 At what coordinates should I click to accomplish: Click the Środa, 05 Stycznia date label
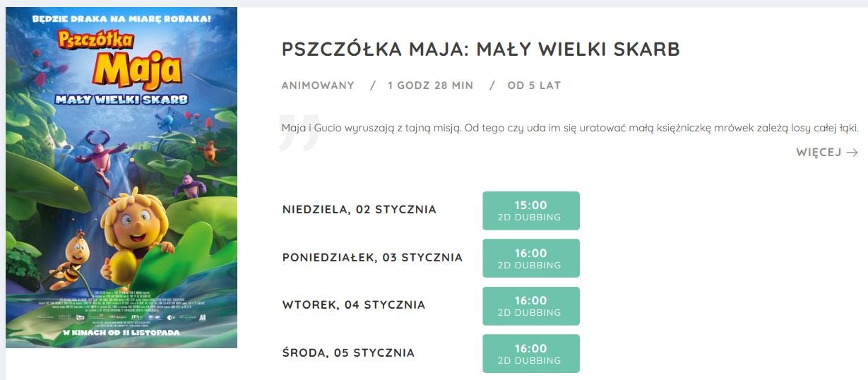click(x=348, y=353)
